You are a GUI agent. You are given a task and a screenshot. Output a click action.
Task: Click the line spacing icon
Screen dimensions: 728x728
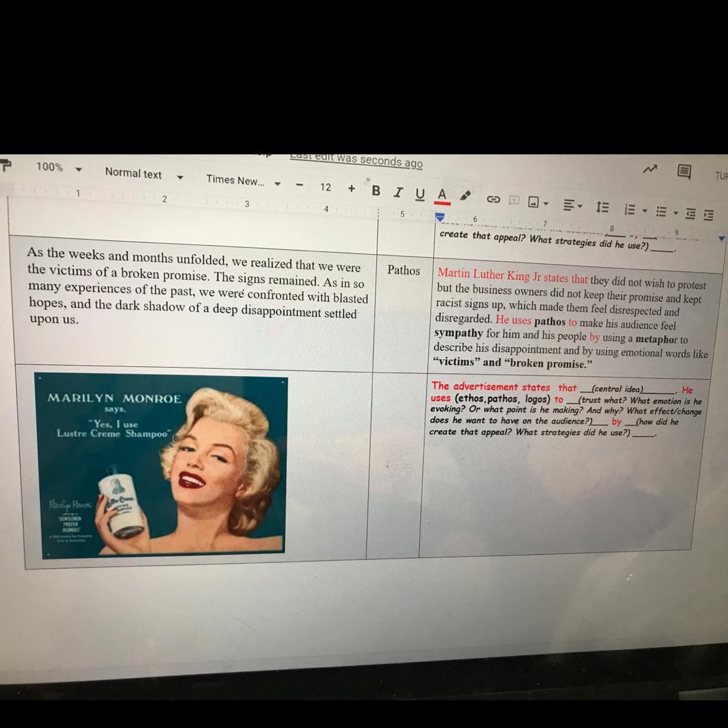click(x=602, y=207)
